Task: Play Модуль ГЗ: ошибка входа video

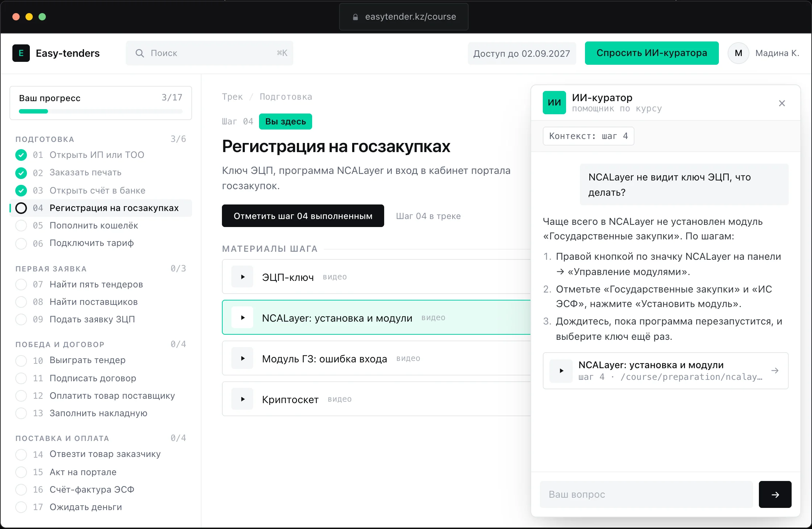Action: [242, 358]
